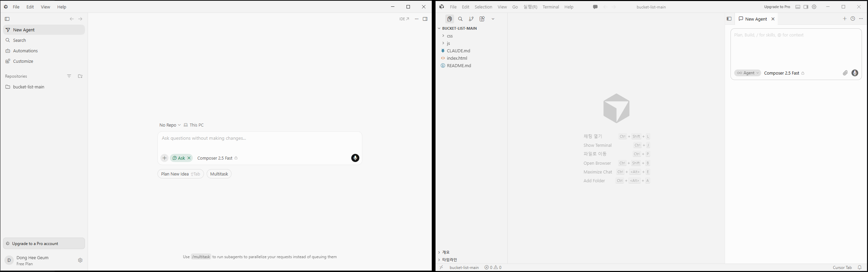Click the Ask questions input field

pyautogui.click(x=260, y=141)
